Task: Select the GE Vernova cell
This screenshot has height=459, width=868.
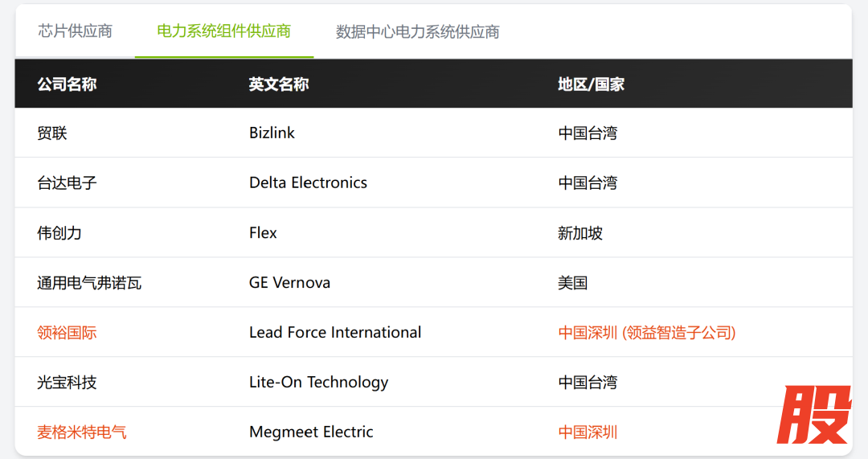Action: click(x=289, y=282)
